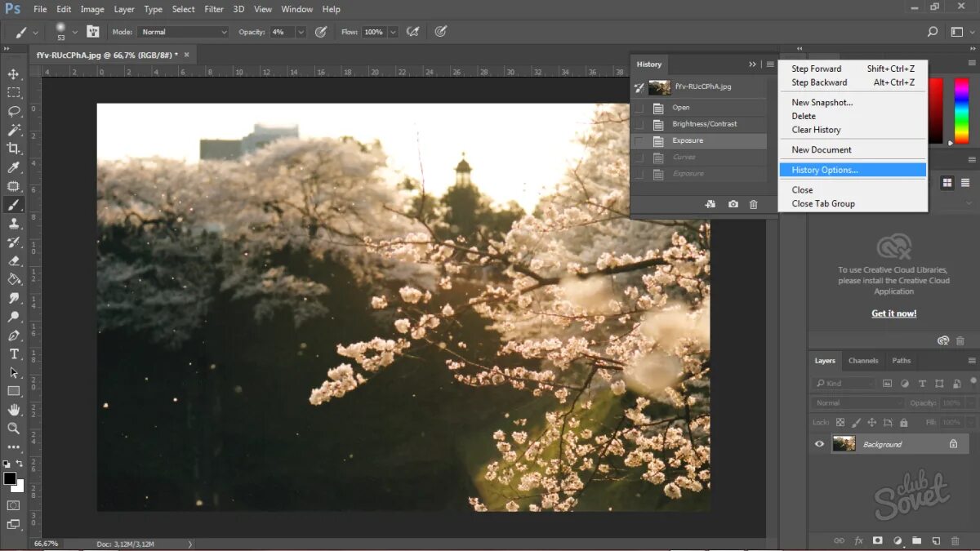This screenshot has height=551, width=980.
Task: Select the Hand tool
Action: pyautogui.click(x=14, y=409)
